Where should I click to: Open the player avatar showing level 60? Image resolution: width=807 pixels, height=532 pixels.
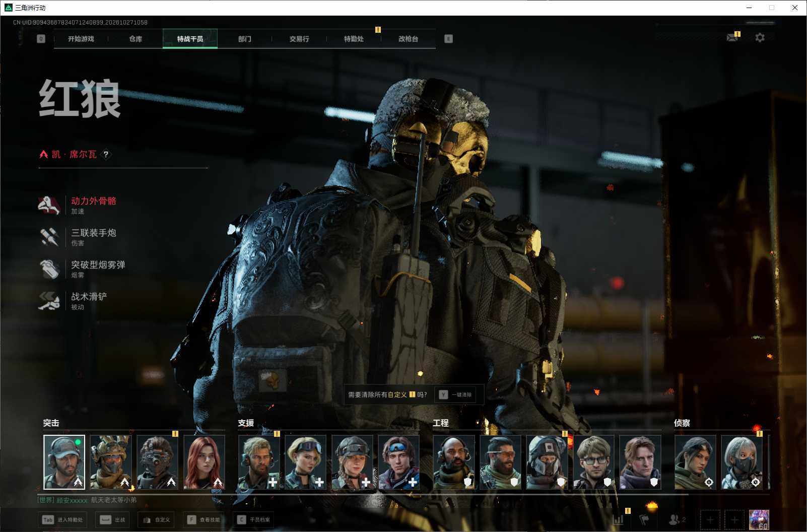click(x=759, y=520)
